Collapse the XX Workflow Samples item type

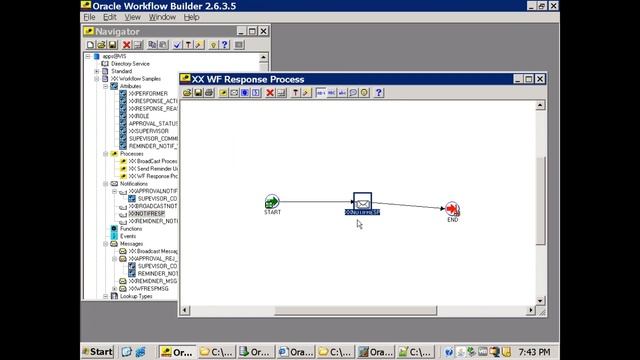tap(97, 79)
